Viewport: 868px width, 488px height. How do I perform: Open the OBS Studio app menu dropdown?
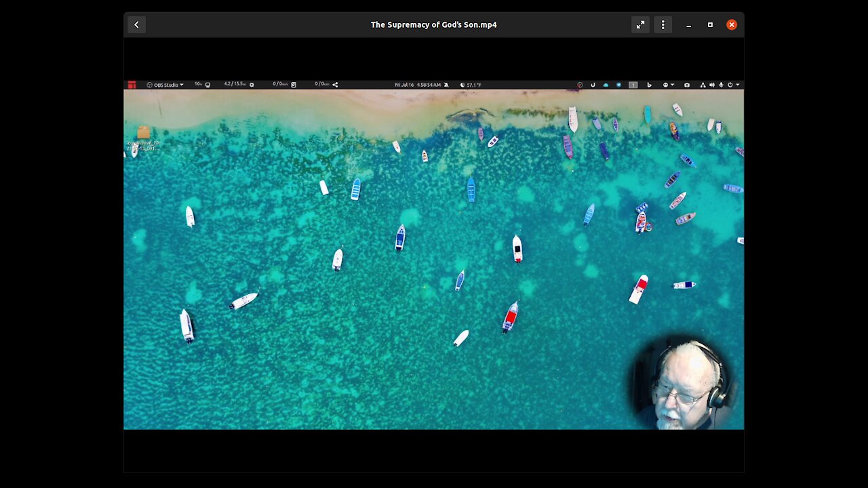click(165, 85)
